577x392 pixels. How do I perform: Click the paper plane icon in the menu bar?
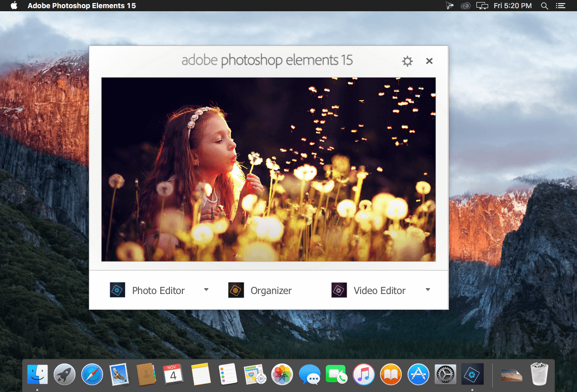tap(449, 6)
